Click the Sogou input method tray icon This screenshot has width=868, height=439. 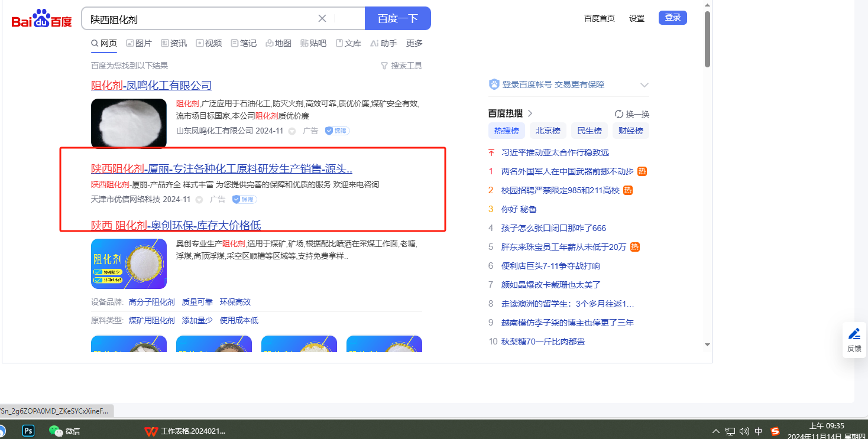coord(775,431)
